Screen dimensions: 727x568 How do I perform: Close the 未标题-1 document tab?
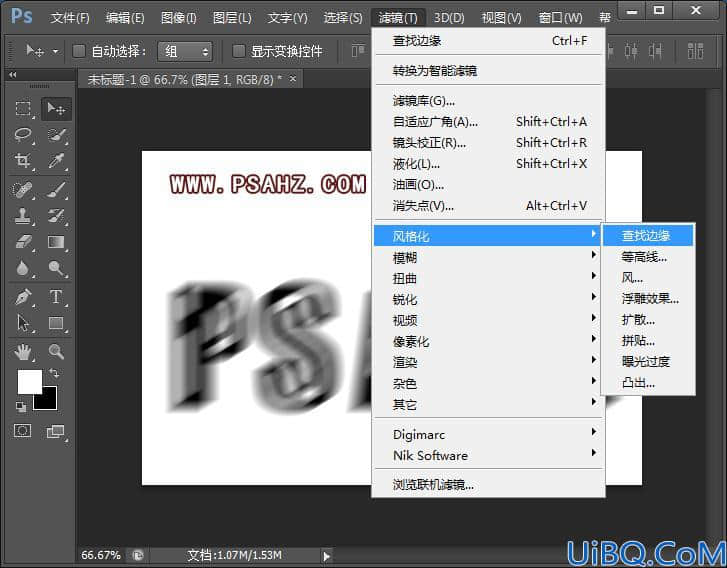coord(293,79)
